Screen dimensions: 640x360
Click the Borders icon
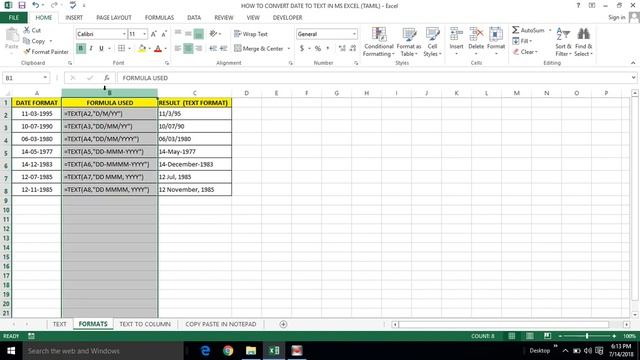coord(121,49)
